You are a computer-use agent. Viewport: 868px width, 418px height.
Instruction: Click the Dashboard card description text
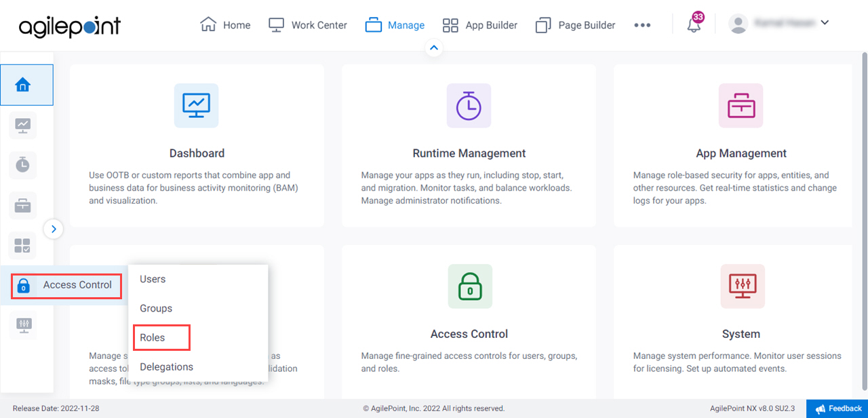pos(194,188)
